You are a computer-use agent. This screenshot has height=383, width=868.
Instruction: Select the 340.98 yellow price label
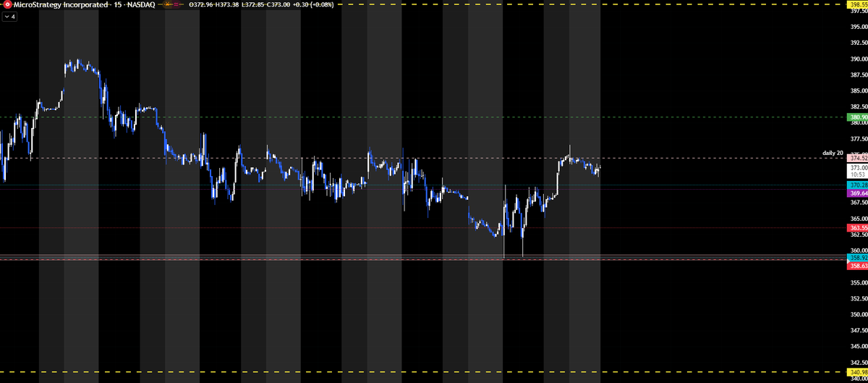[857, 374]
